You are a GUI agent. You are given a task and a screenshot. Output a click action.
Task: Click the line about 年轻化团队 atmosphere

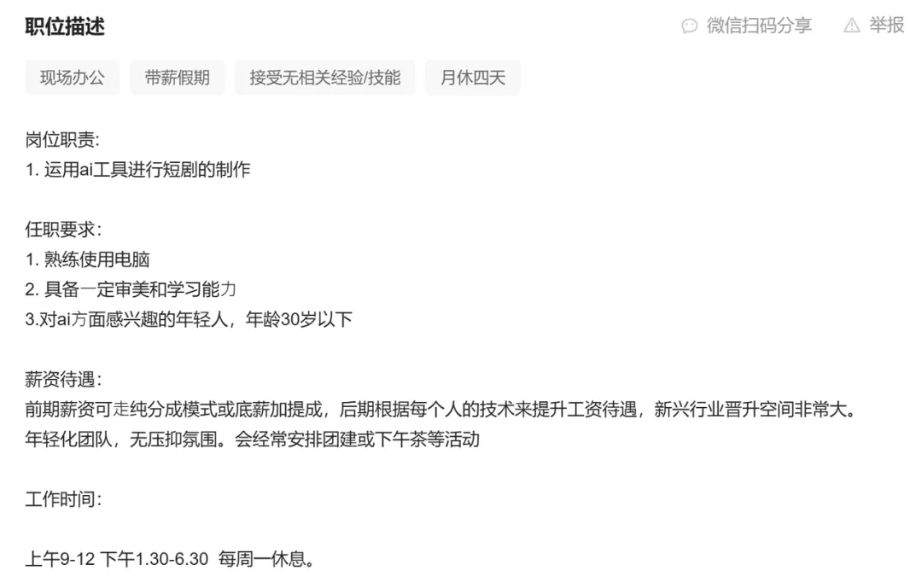click(252, 440)
